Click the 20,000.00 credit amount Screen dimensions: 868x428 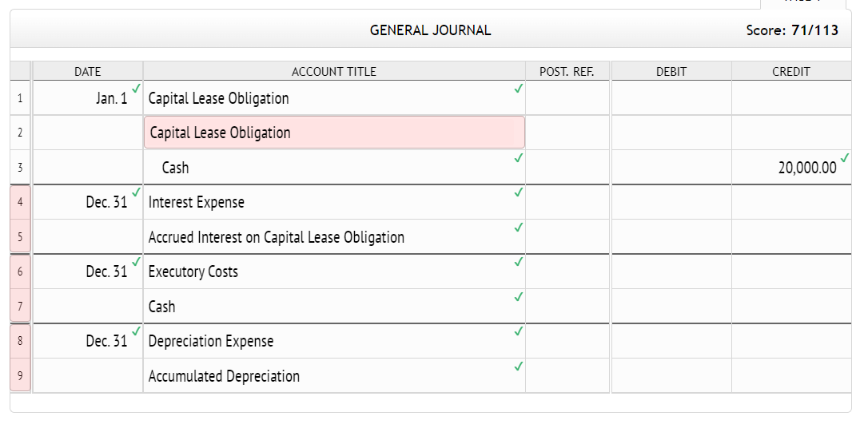pyautogui.click(x=791, y=167)
